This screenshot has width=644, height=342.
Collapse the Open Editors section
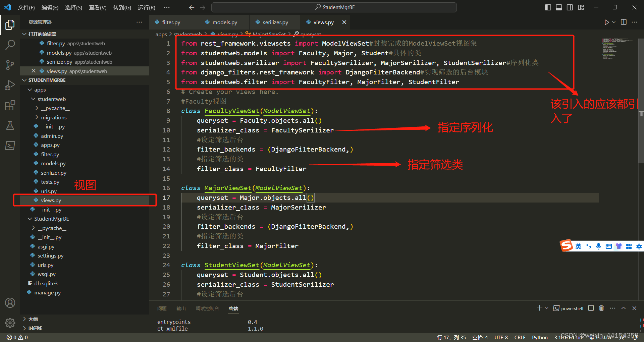[24, 34]
